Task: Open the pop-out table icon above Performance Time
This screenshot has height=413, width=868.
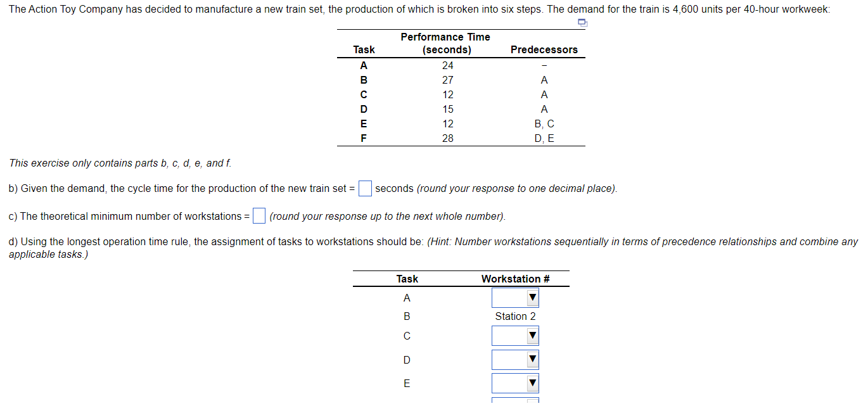Action: coord(582,23)
